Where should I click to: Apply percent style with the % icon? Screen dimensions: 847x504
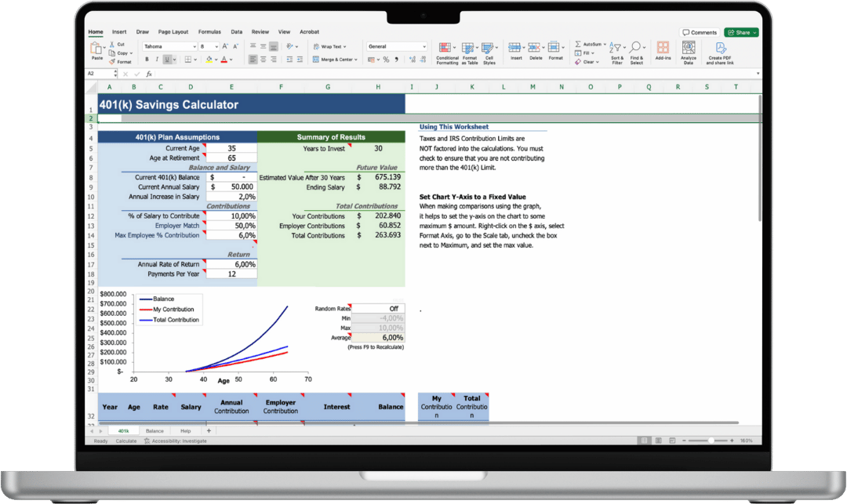pos(386,60)
